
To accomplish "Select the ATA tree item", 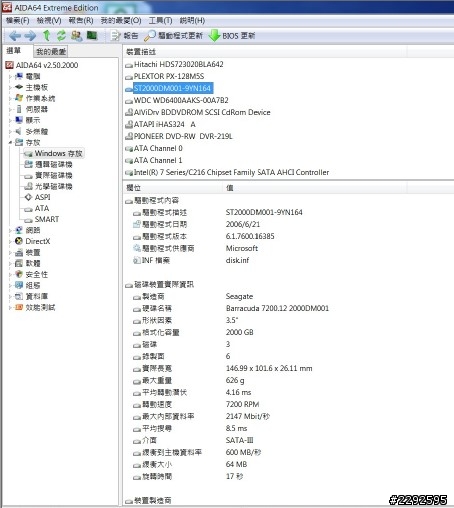I will pyautogui.click(x=42, y=208).
